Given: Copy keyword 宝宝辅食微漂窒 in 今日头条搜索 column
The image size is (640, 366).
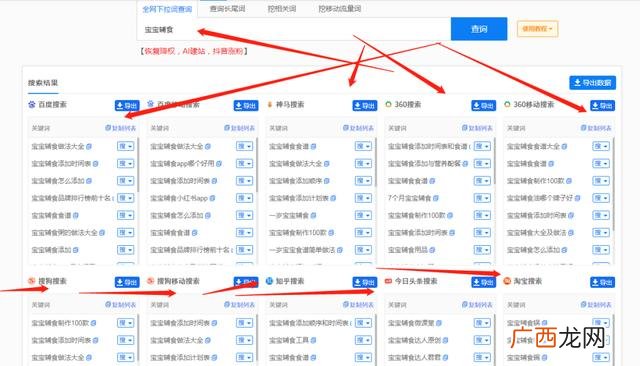Looking at the screenshot, I should 439,323.
